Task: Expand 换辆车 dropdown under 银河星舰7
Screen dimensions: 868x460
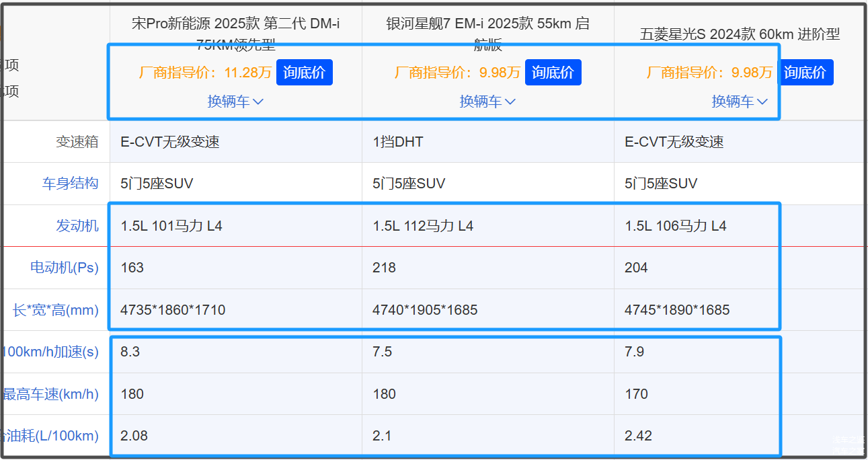Action: point(487,102)
